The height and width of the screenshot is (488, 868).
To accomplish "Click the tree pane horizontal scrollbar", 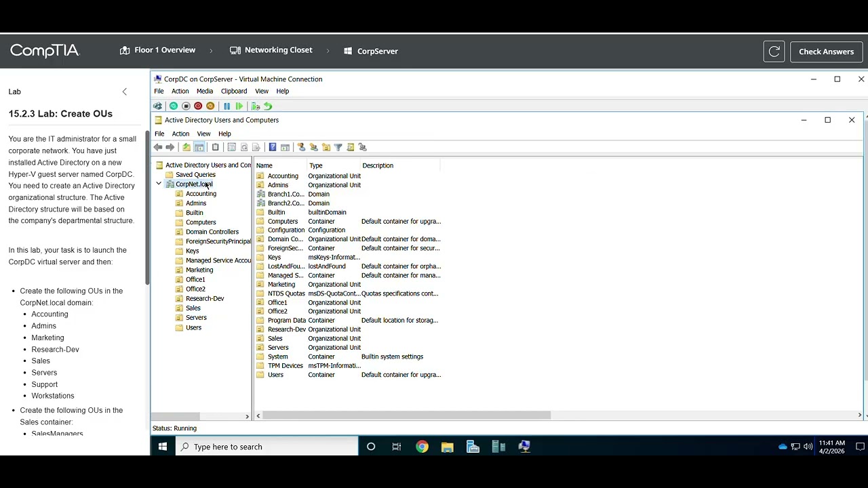I will 176,415.
